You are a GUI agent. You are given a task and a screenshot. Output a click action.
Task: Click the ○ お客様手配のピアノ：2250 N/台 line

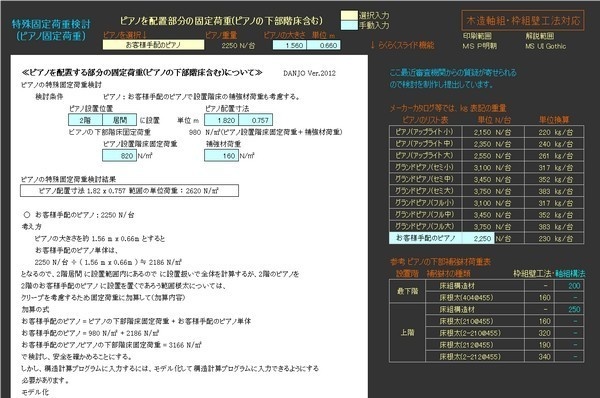click(x=79, y=215)
